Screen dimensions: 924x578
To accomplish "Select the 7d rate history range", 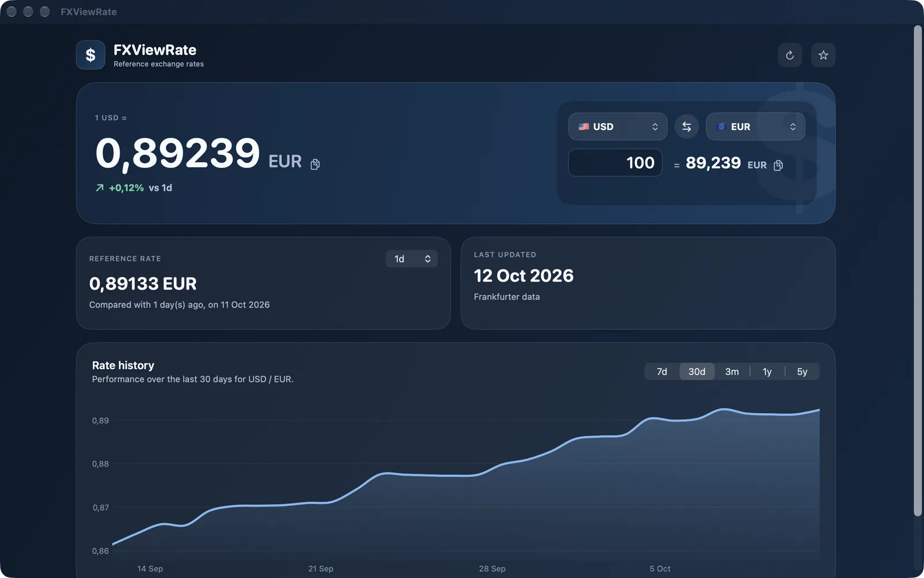I will [x=662, y=372].
